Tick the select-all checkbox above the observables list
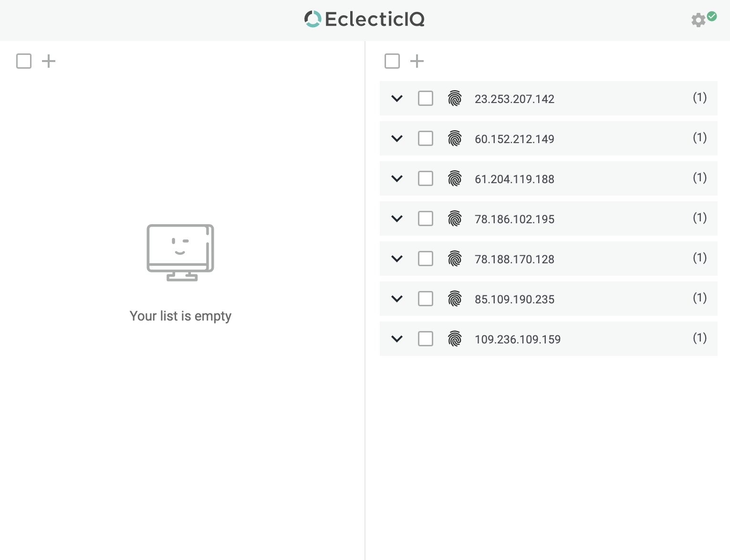The width and height of the screenshot is (730, 560). point(392,61)
